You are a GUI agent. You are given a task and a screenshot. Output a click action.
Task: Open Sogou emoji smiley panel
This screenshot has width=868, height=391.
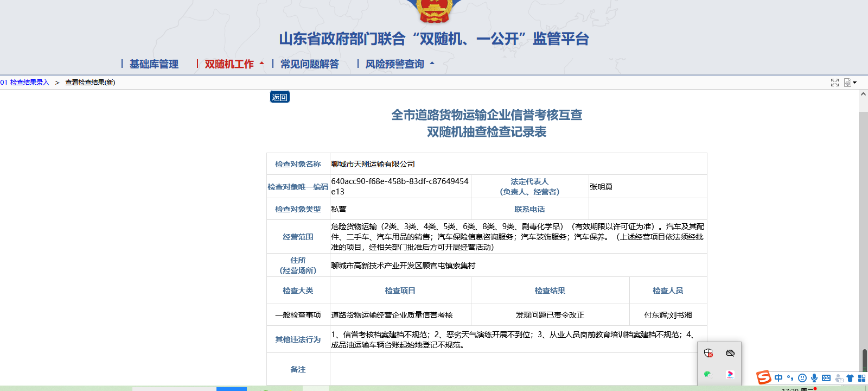[x=802, y=378]
